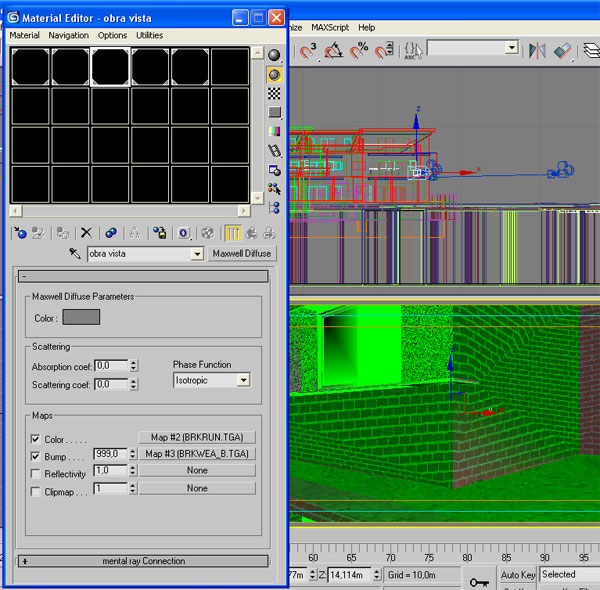Click the Map #2 (BRKRUN.TGA) button
This screenshot has height=590, width=600.
point(196,438)
